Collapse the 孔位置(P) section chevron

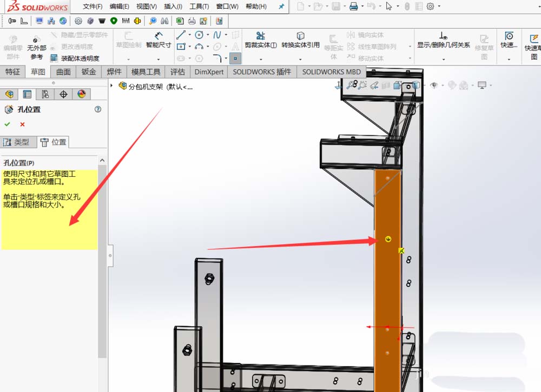pos(102,161)
